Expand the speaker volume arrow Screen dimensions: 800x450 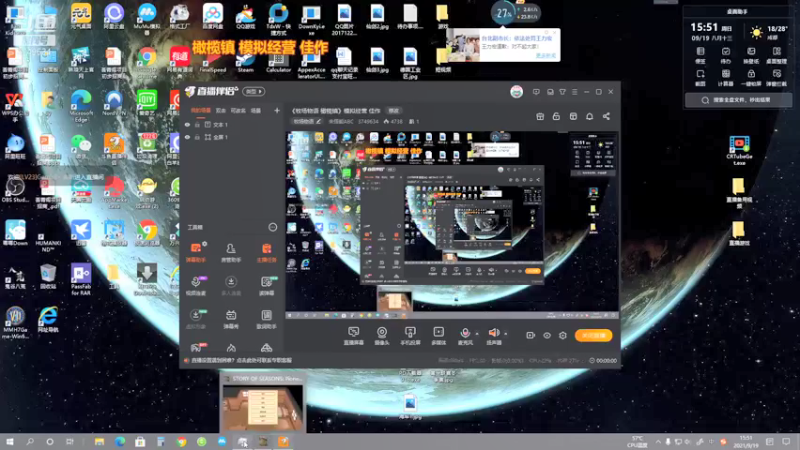click(x=506, y=334)
